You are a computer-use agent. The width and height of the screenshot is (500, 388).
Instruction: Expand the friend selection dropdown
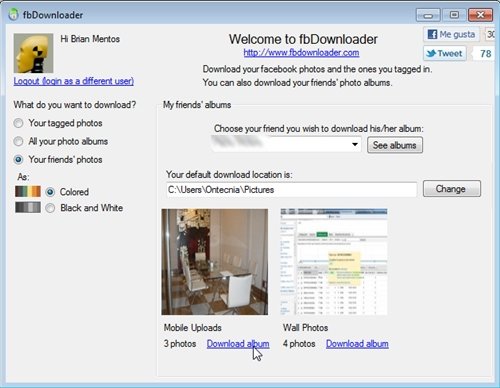[x=355, y=144]
